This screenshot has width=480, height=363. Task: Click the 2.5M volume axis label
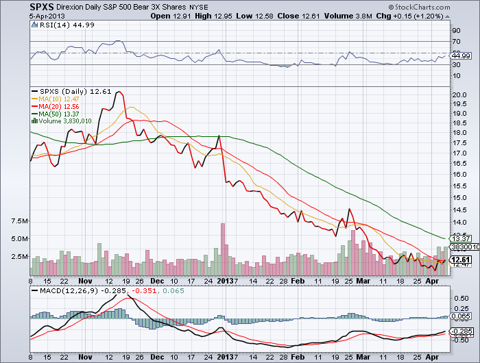[20, 256]
